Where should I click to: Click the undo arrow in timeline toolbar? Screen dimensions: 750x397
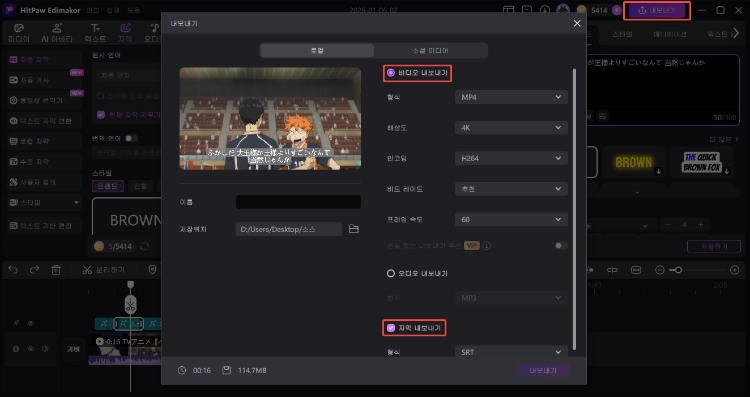click(13, 270)
